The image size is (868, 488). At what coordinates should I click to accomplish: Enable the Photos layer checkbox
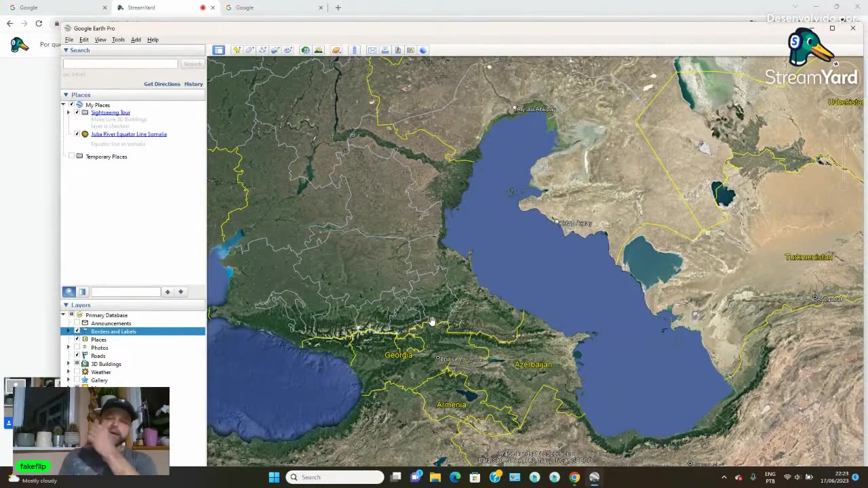pos(77,347)
